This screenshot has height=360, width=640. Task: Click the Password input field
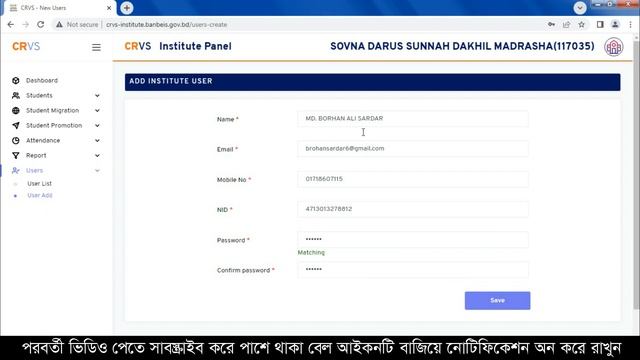pyautogui.click(x=413, y=239)
